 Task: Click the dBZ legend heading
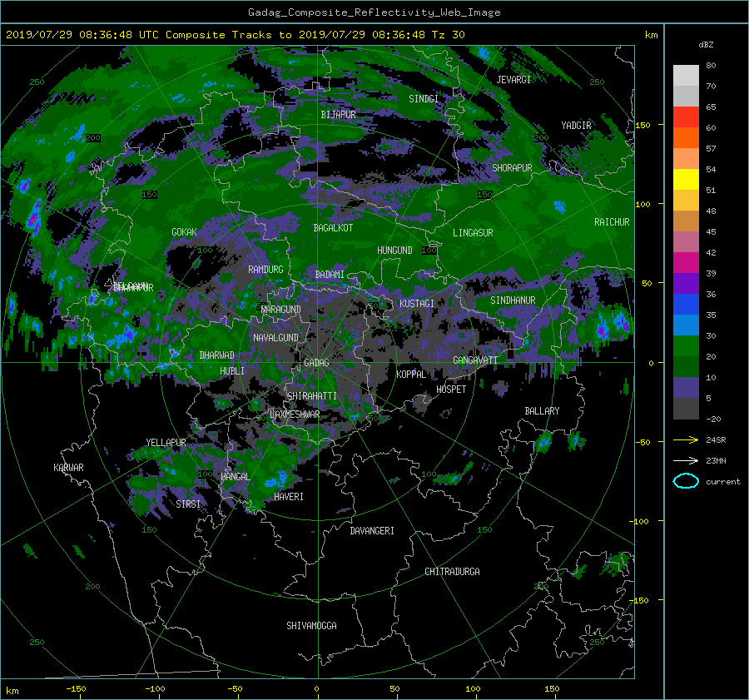coord(706,44)
